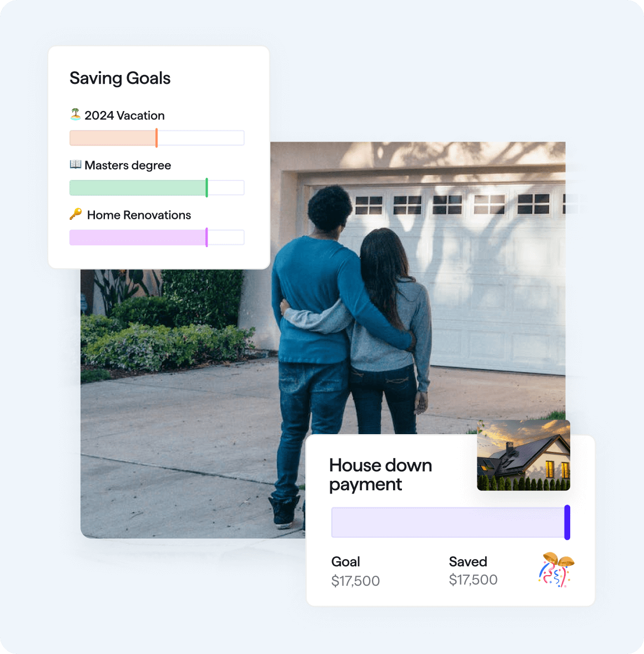Click the purple Home Renovations progress handle
This screenshot has height=654, width=644.
(207, 237)
